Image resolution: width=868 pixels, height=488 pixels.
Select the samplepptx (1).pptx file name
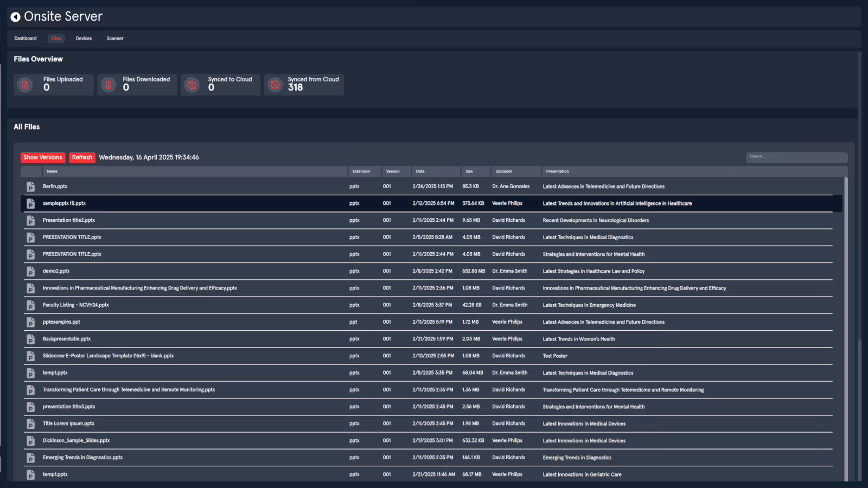click(x=64, y=203)
